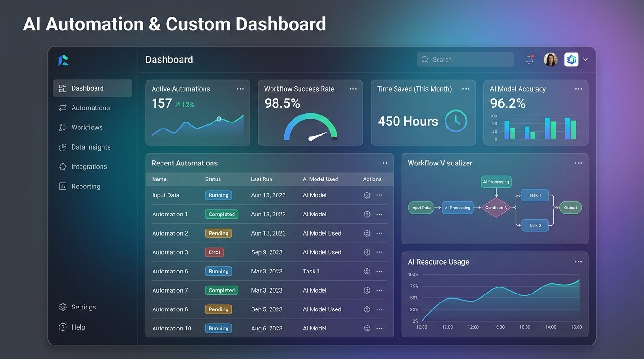Open Active Automations card options menu

pos(240,89)
